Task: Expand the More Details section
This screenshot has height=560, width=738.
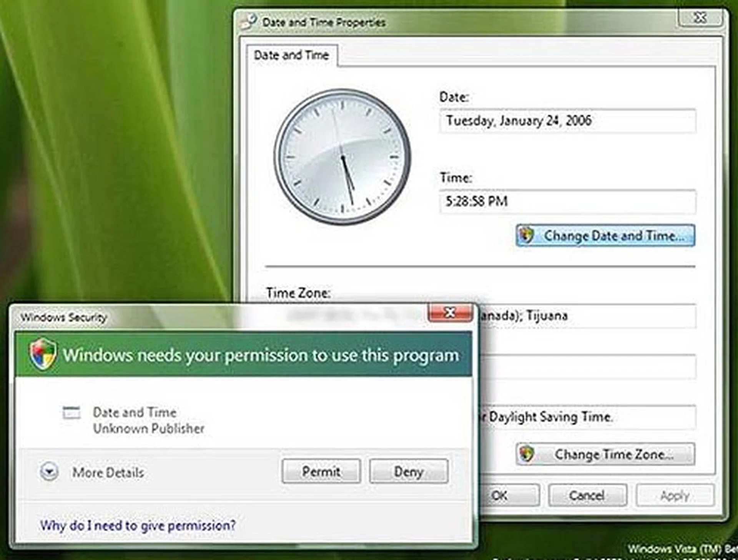Action: click(x=108, y=472)
